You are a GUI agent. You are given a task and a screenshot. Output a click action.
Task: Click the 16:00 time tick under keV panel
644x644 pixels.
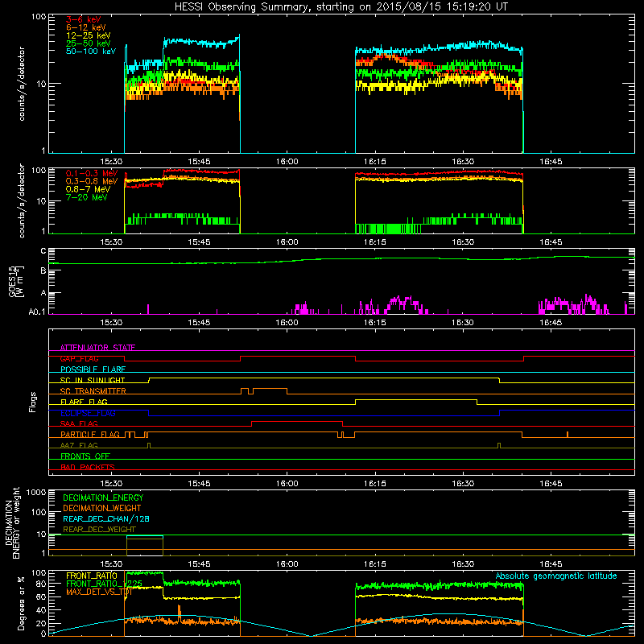(x=287, y=162)
